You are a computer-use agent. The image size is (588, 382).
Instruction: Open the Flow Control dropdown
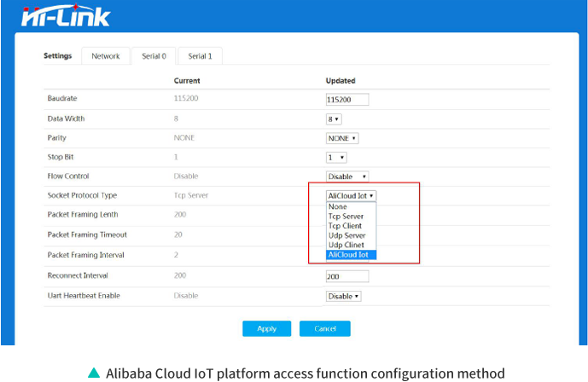click(347, 177)
